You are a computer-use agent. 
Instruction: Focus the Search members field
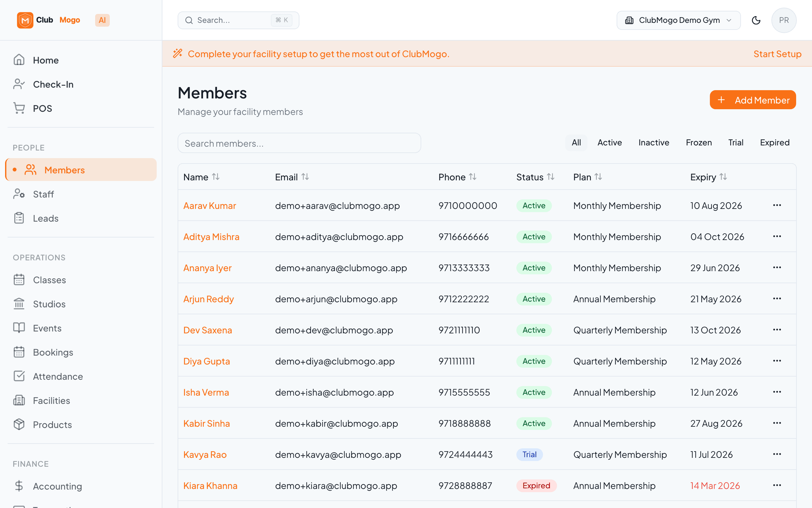pos(299,143)
